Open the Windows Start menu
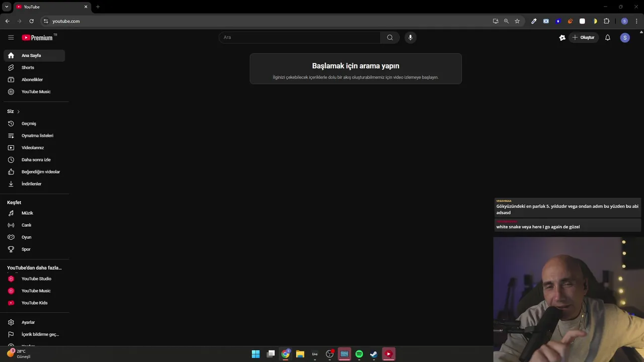The height and width of the screenshot is (362, 644). pos(256,354)
